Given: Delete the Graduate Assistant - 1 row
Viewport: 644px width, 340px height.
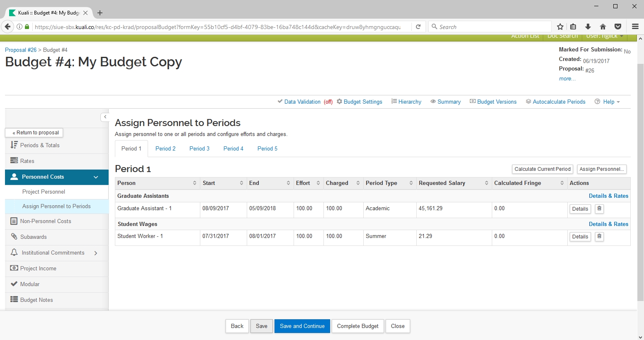Looking at the screenshot, I should 599,209.
